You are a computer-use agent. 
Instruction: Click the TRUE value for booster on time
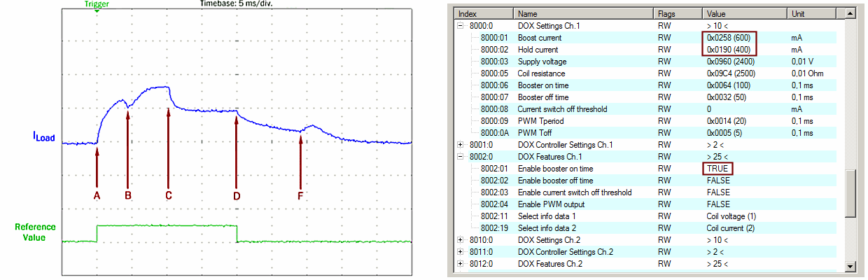(717, 169)
